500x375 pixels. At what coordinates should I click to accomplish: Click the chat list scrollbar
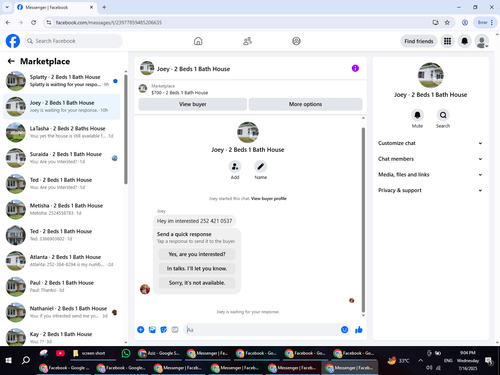126,129
